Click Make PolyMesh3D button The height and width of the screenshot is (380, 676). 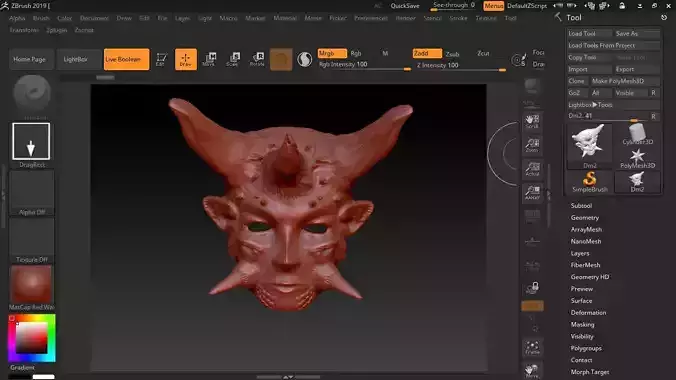coord(625,81)
